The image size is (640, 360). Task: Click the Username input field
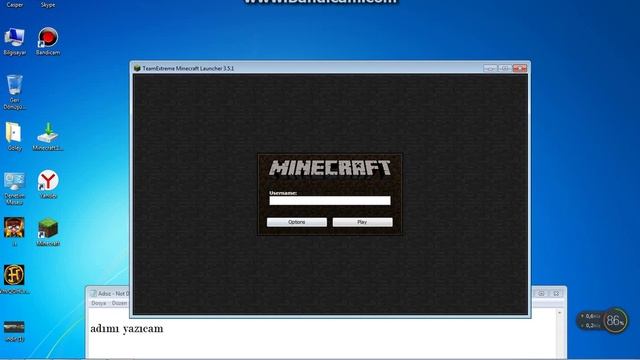point(330,200)
